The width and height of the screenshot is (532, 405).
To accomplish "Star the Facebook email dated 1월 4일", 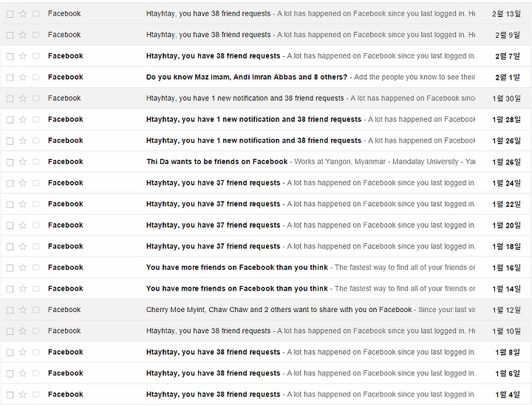I will [x=23, y=395].
